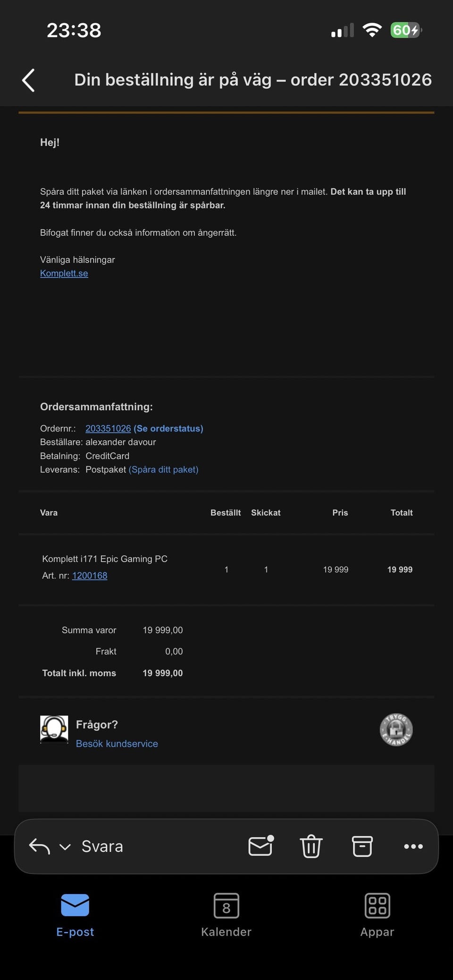This screenshot has height=980, width=453.
Task: Select the Summa varor value 19 999,00
Action: pos(163,630)
